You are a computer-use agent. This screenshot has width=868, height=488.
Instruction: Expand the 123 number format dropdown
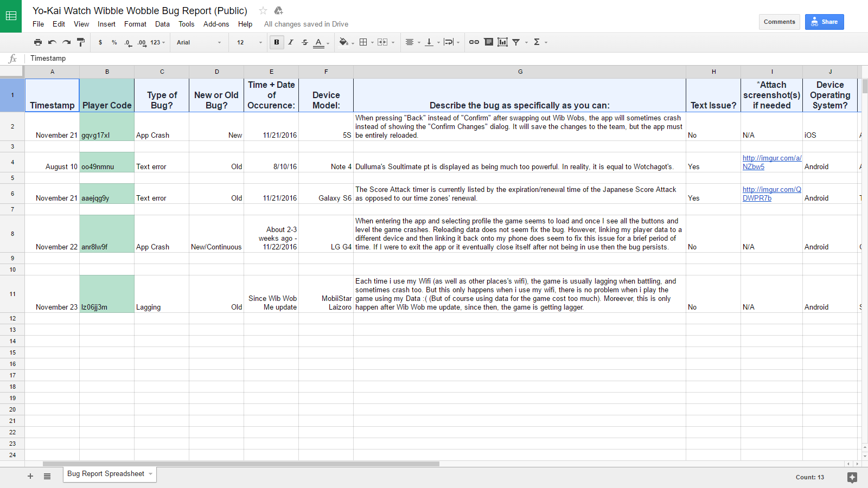click(x=157, y=42)
